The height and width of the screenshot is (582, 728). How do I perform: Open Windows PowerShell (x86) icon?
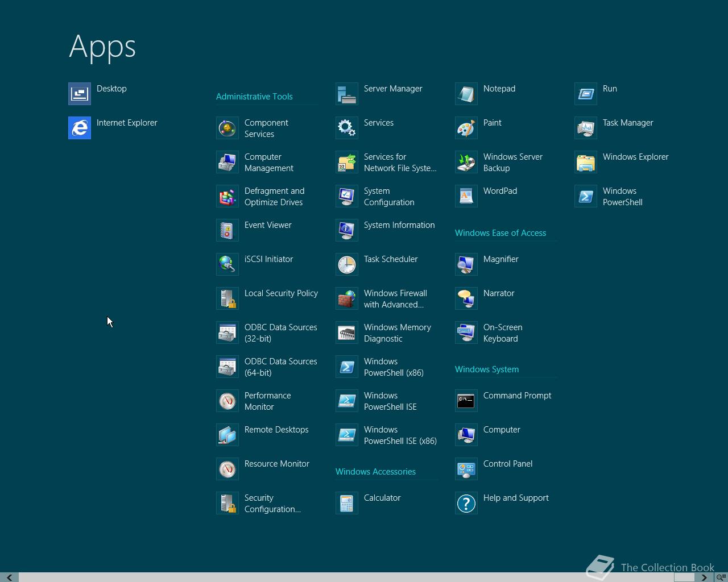[347, 367]
